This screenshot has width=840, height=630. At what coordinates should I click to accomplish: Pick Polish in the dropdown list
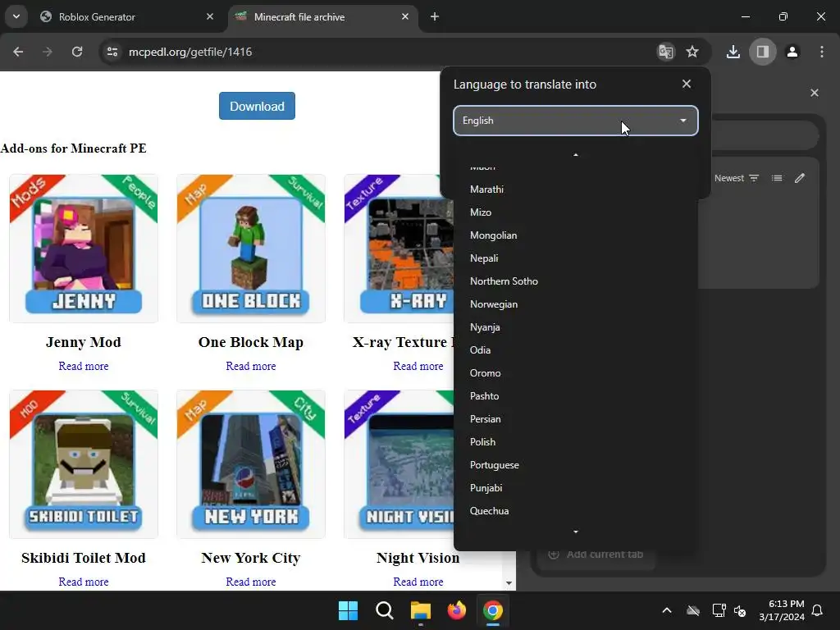[575, 442]
